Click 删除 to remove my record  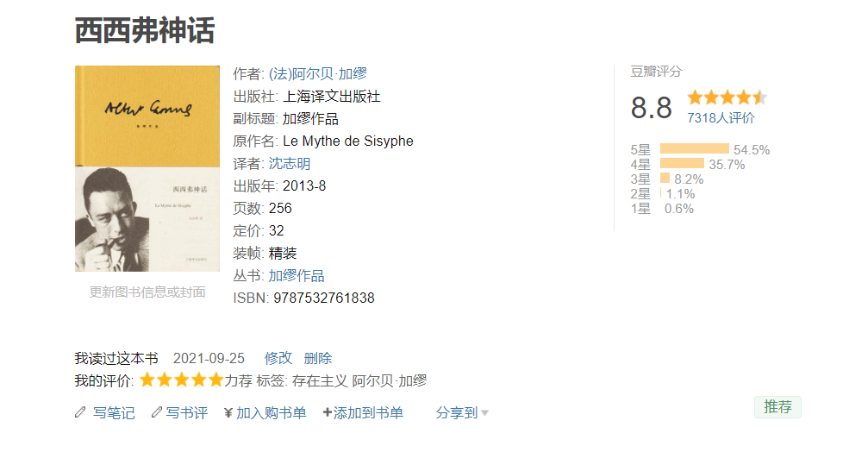(318, 358)
